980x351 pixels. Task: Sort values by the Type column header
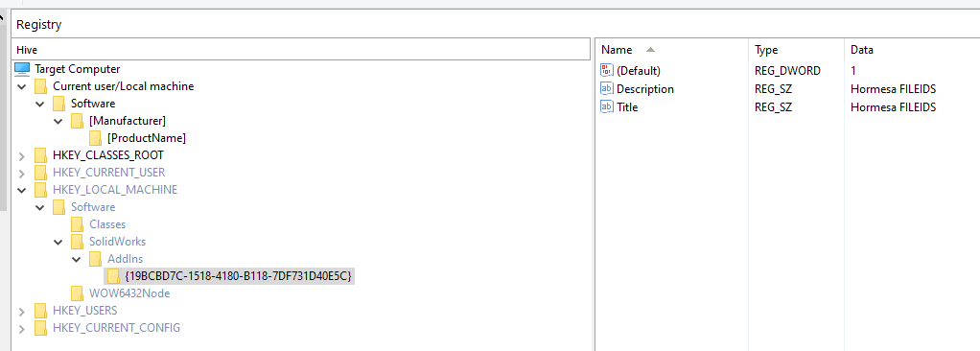click(796, 50)
